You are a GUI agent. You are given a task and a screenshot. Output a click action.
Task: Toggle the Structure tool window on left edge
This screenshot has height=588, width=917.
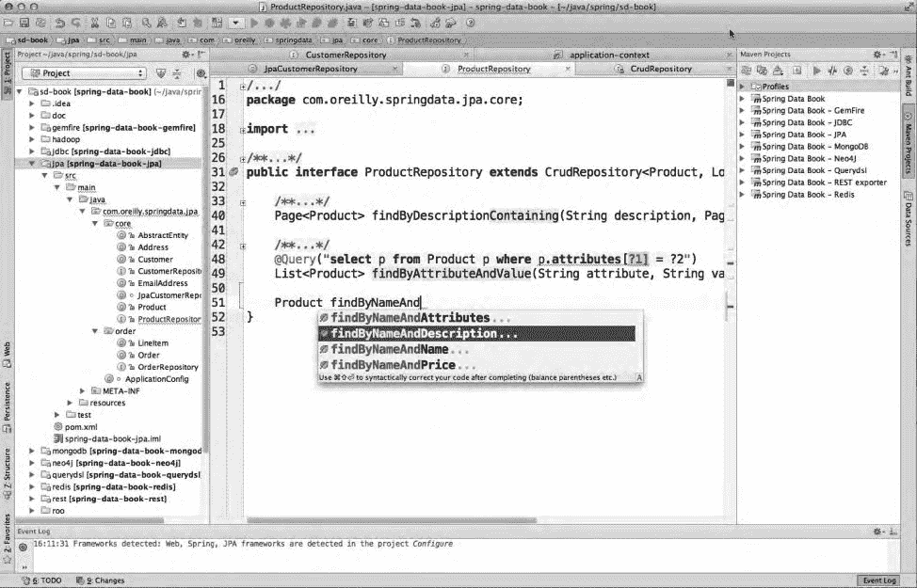coord(7,467)
